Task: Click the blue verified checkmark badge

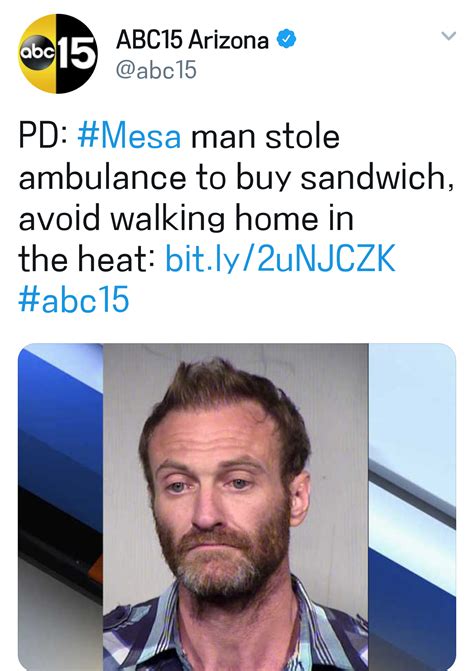Action: pos(287,40)
